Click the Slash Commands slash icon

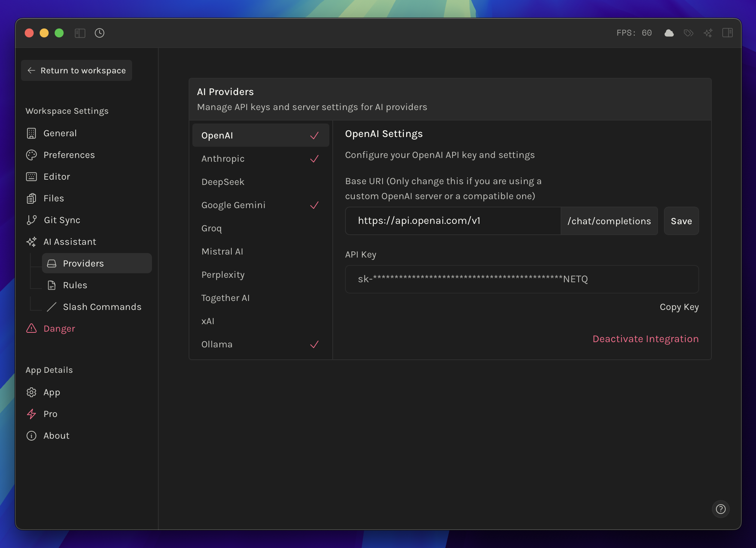click(x=52, y=307)
